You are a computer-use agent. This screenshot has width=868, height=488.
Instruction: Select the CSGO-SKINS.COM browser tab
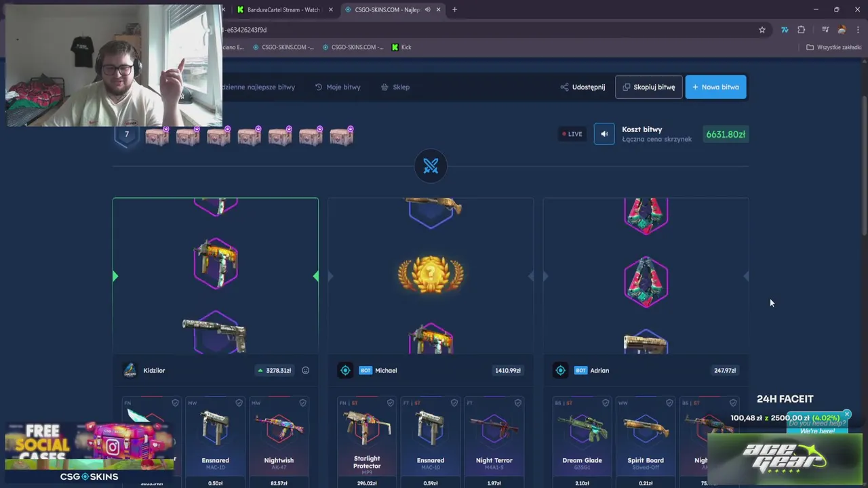tap(392, 9)
